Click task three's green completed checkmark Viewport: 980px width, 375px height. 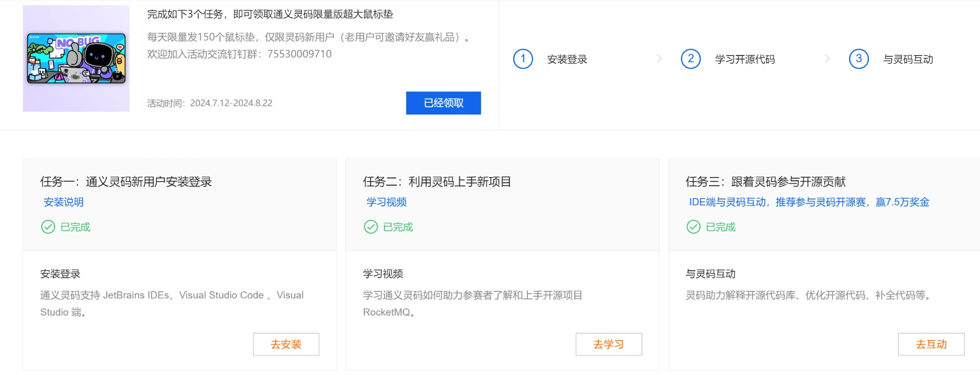tap(693, 227)
